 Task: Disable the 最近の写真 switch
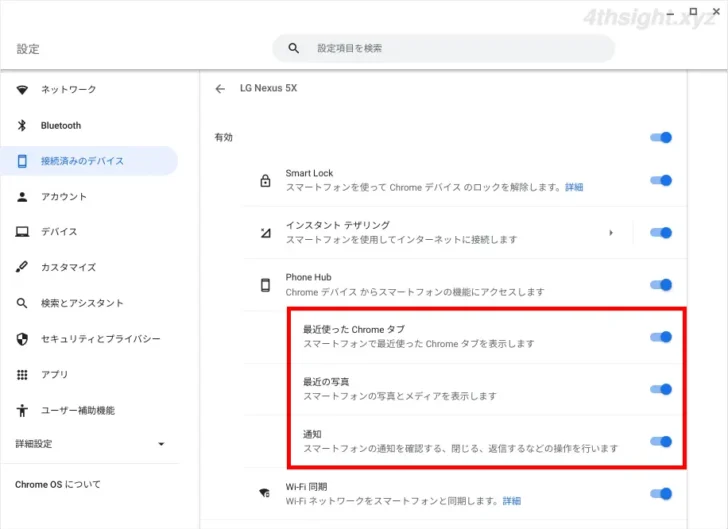pyautogui.click(x=661, y=389)
